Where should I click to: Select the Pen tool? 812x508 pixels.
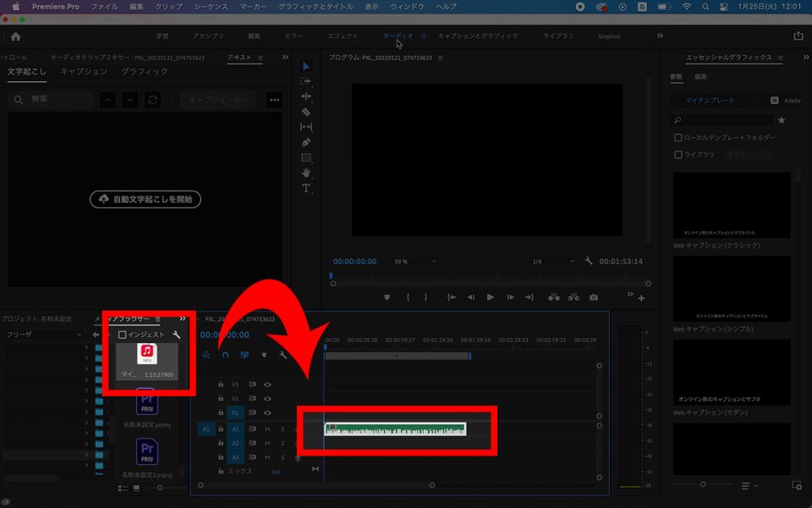click(306, 142)
